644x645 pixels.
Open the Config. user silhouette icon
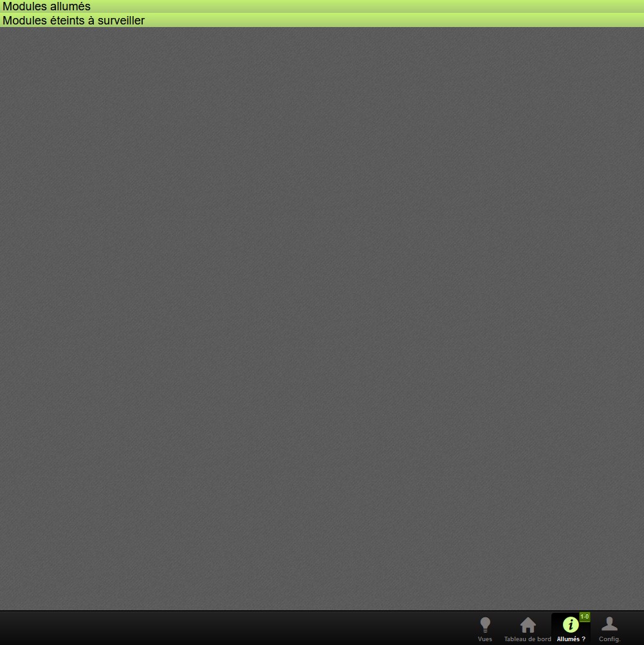tap(609, 624)
